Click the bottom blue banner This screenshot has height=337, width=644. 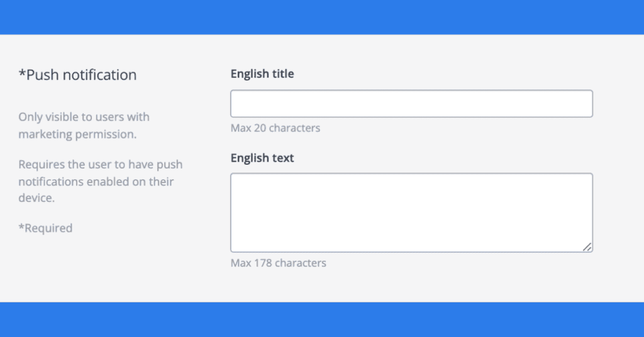click(x=322, y=319)
